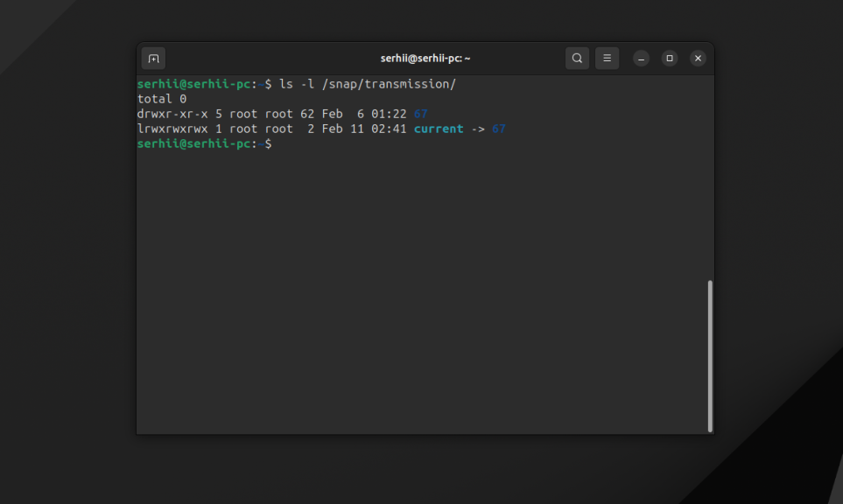
Task: Click the empty prompt on last line
Action: [204, 144]
